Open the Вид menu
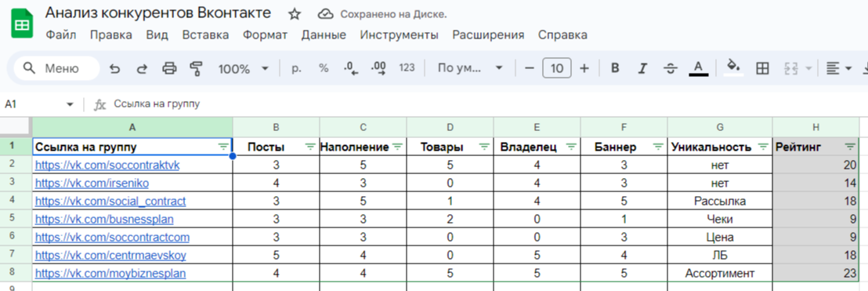This screenshot has width=868, height=291. [x=157, y=35]
